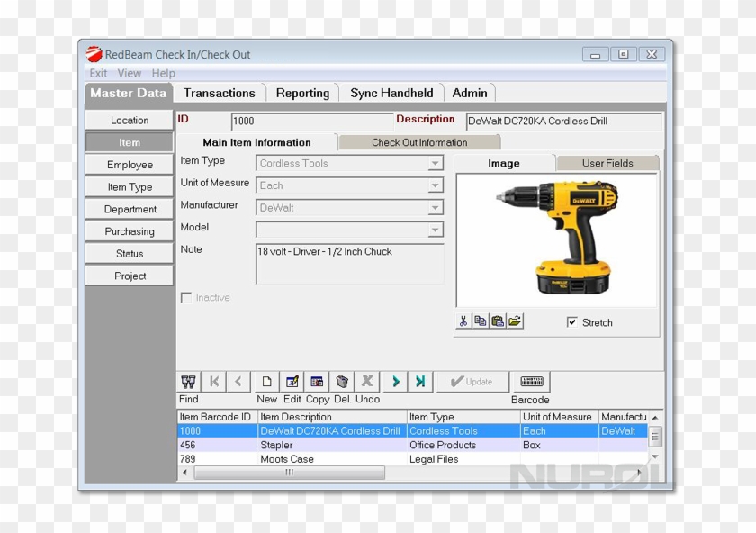Open an image using the folder icon

pos(515,321)
